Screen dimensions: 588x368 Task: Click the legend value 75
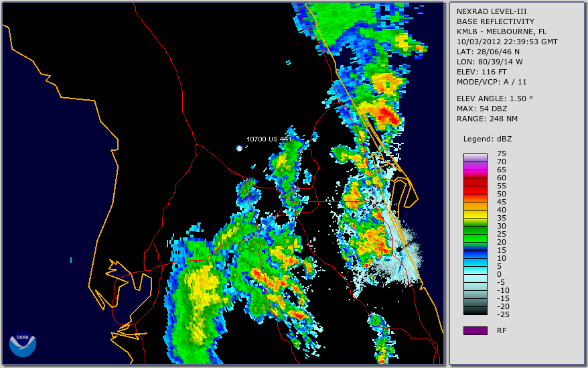tap(502, 154)
